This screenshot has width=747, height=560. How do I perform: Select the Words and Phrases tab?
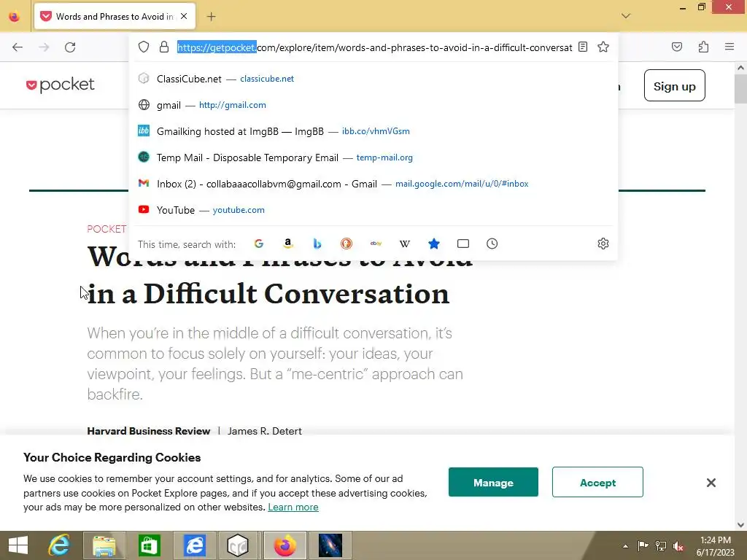(x=115, y=16)
